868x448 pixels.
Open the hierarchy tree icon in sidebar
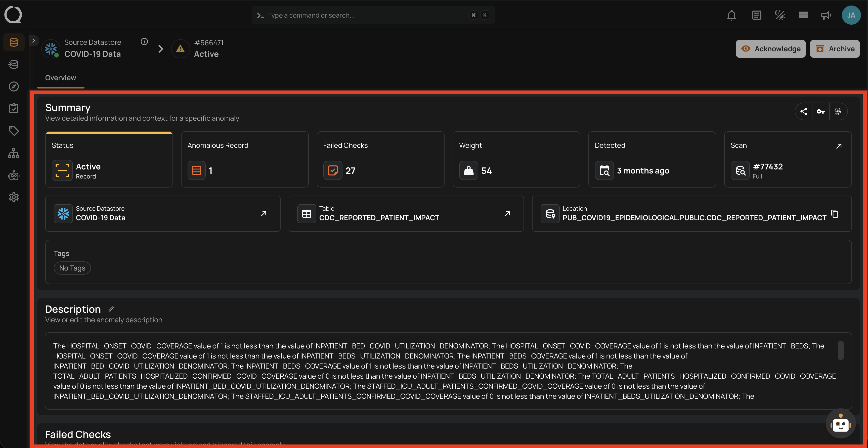tap(14, 153)
